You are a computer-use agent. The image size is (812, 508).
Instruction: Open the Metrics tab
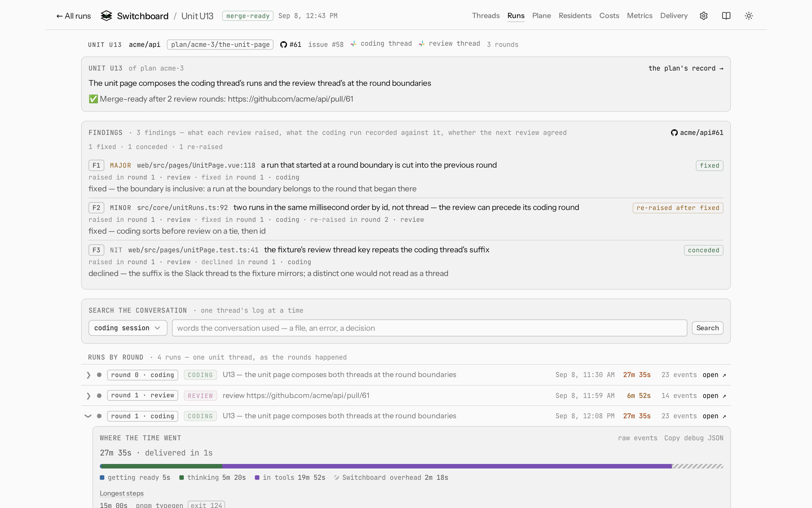(639, 16)
